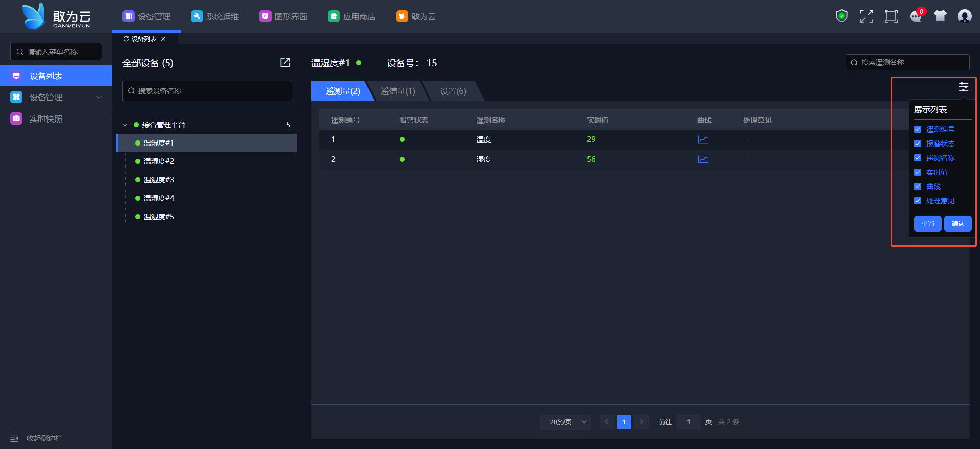Collapse the 综合管理平台 tree node

click(x=125, y=125)
